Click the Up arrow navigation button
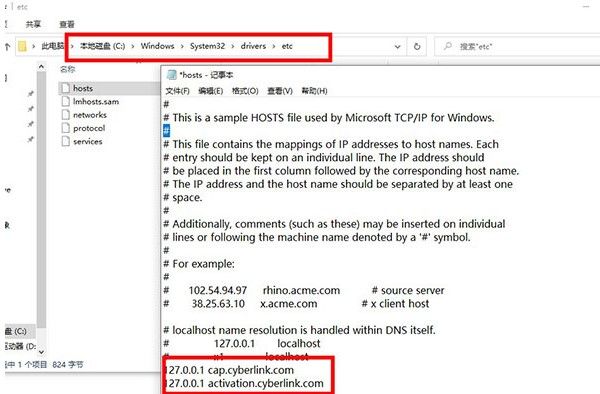Image resolution: width=600 pixels, height=394 pixels. click(x=7, y=47)
